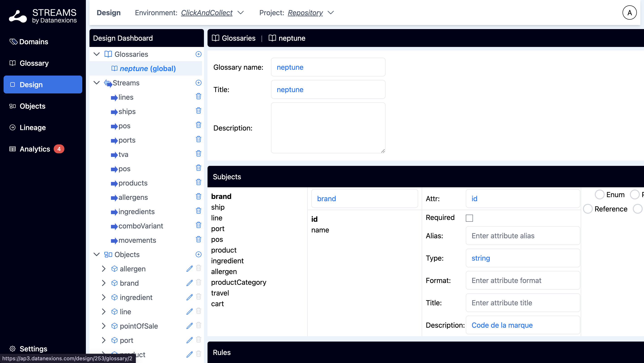644x363 pixels.
Task: Click the add icon next to Glossaries
Action: (198, 54)
